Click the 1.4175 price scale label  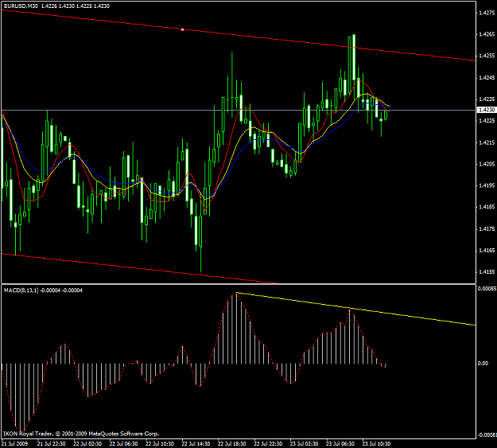point(487,228)
